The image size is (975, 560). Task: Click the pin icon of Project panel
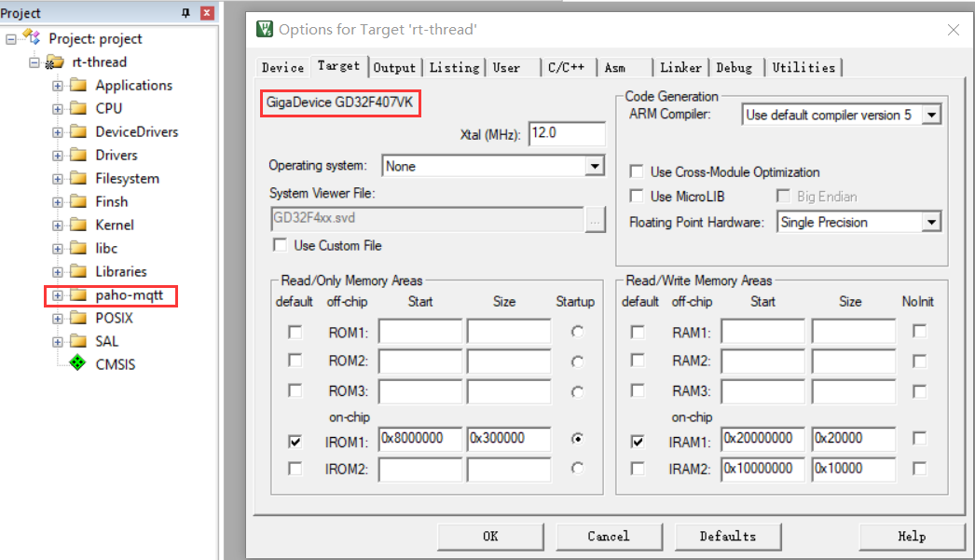click(185, 12)
